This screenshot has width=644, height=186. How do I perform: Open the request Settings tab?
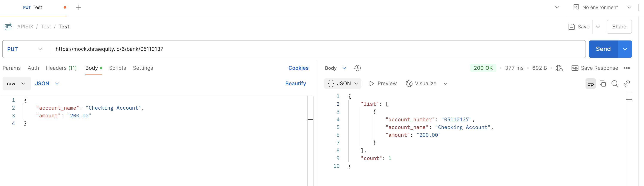(x=143, y=68)
